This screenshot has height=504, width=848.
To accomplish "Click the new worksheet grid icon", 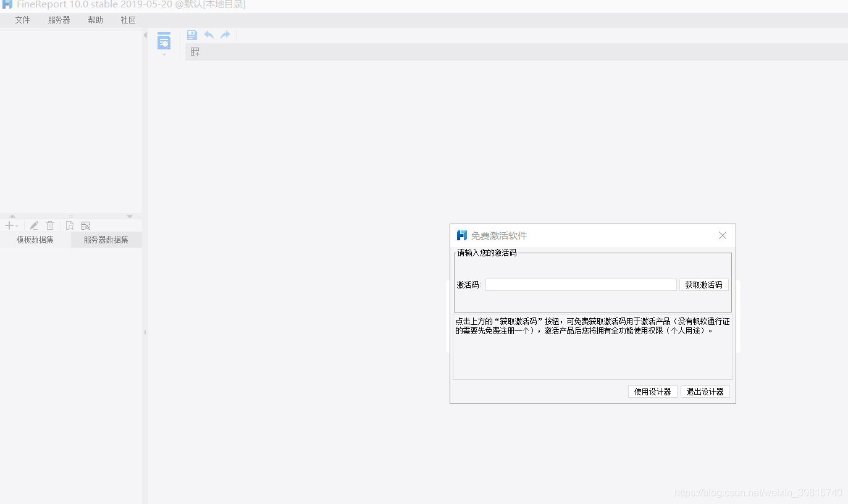I will point(195,52).
